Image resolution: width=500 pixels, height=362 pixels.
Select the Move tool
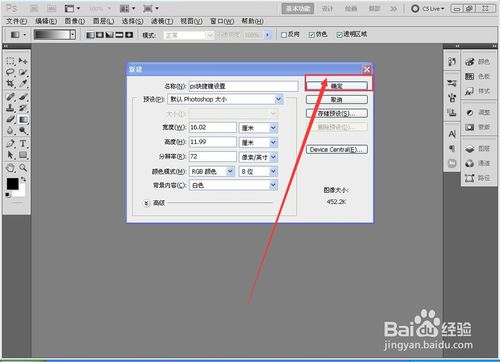coord(23,61)
